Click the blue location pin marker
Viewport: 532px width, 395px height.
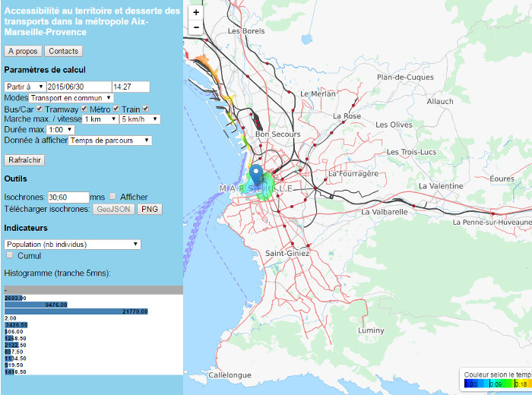click(x=256, y=175)
